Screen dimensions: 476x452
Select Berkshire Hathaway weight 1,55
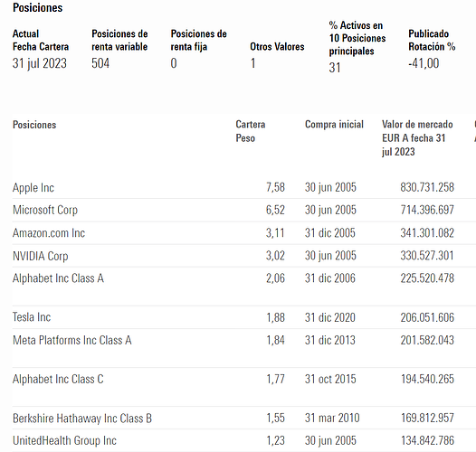[x=276, y=418]
